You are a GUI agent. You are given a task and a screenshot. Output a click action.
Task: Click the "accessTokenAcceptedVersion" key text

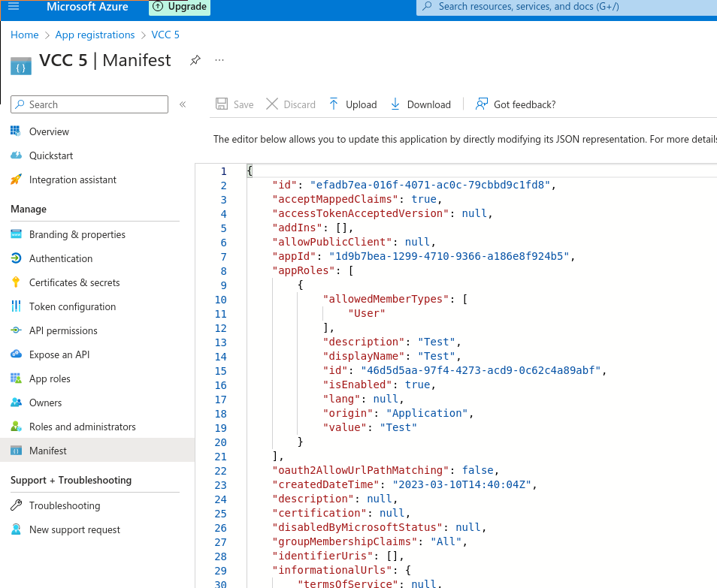pyautogui.click(x=361, y=213)
